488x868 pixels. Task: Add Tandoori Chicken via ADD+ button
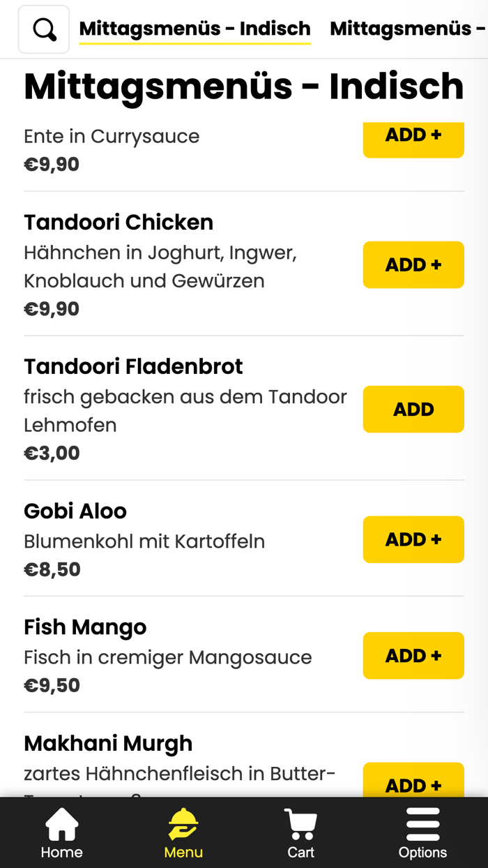coord(413,264)
